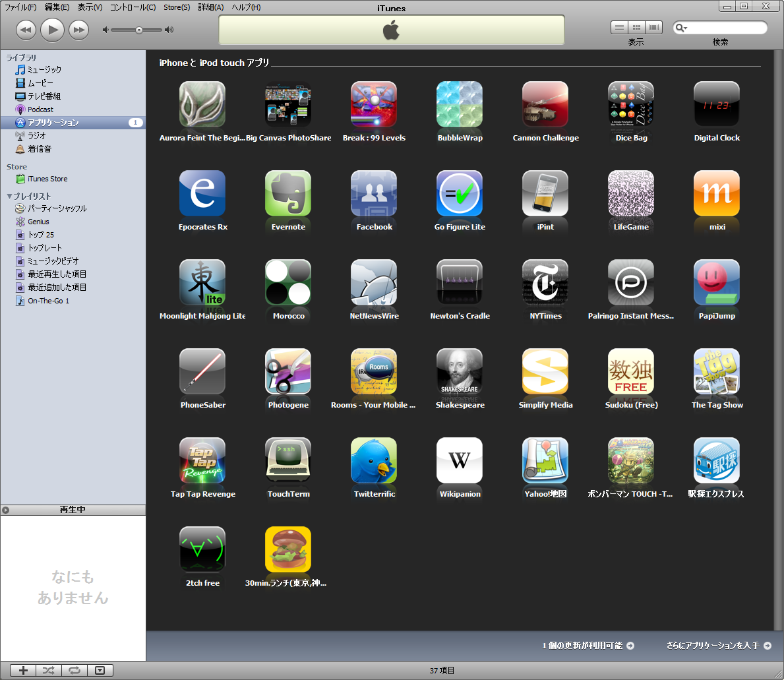Toggle shuffle button in bottom bar
This screenshot has width=784, height=680.
[x=49, y=671]
